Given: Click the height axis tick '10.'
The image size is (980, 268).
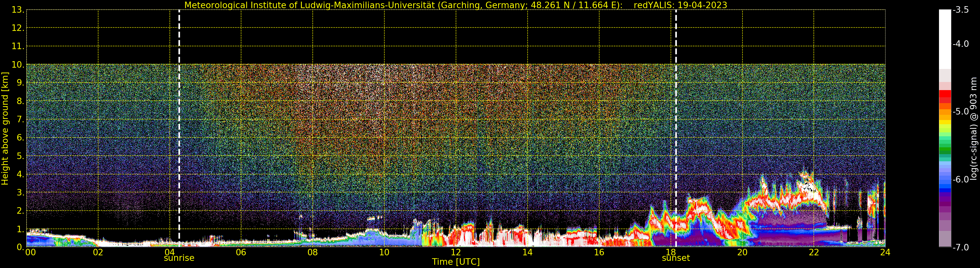Looking at the screenshot, I should [x=18, y=65].
